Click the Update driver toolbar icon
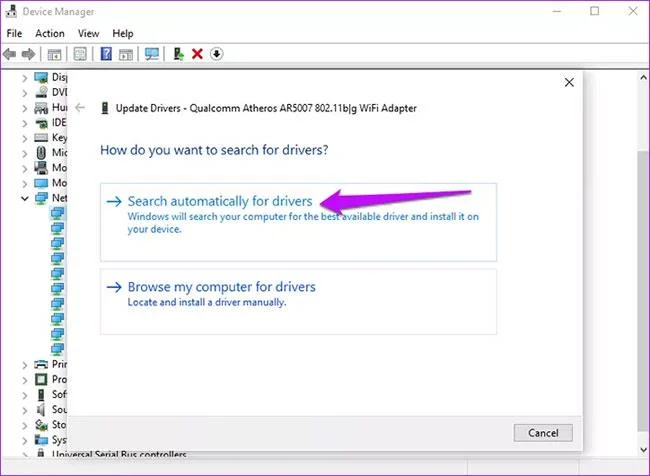Image resolution: width=650 pixels, height=476 pixels. [x=179, y=54]
